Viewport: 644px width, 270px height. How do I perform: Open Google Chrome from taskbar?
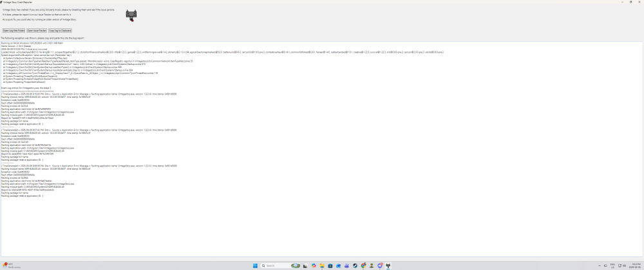pos(363,265)
